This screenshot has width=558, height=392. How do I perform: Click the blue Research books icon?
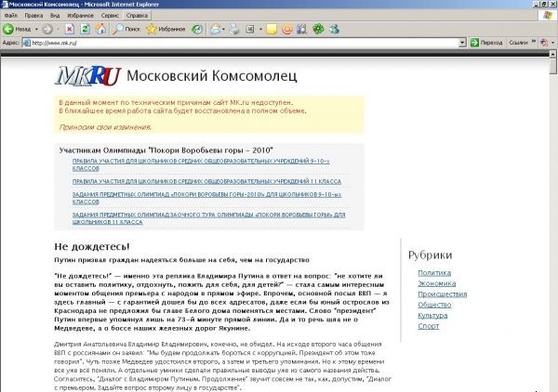pyautogui.click(x=301, y=29)
